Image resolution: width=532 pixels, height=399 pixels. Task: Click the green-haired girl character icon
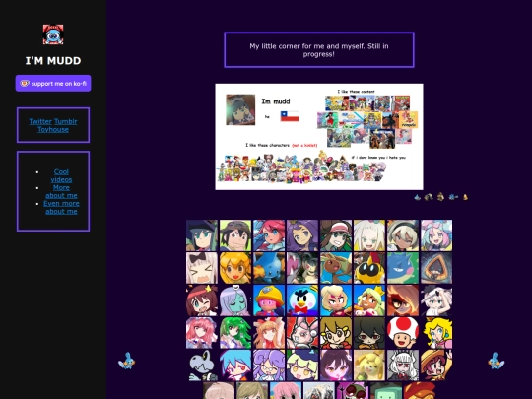tap(235, 333)
